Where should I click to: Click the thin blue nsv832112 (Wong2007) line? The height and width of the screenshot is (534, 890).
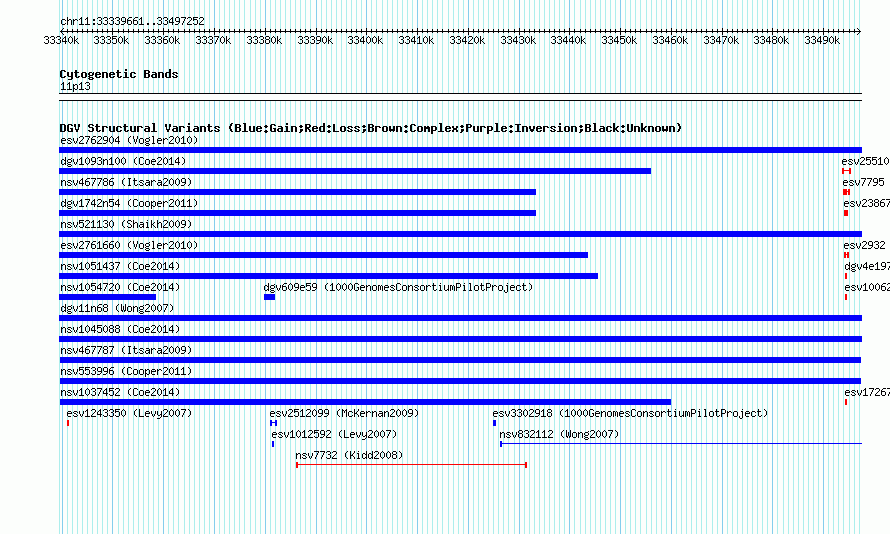click(x=681, y=444)
